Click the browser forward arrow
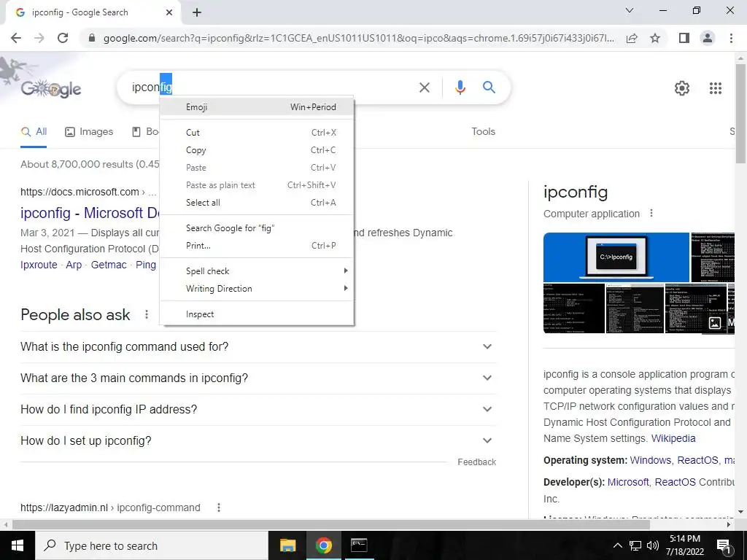Screen dimensions: 747x560 [39, 38]
